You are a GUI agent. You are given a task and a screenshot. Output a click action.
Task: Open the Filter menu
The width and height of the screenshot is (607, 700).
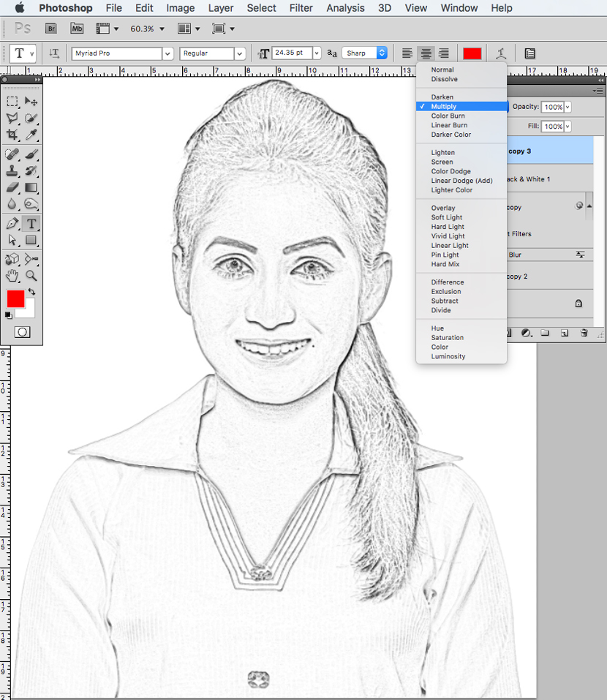tap(301, 8)
